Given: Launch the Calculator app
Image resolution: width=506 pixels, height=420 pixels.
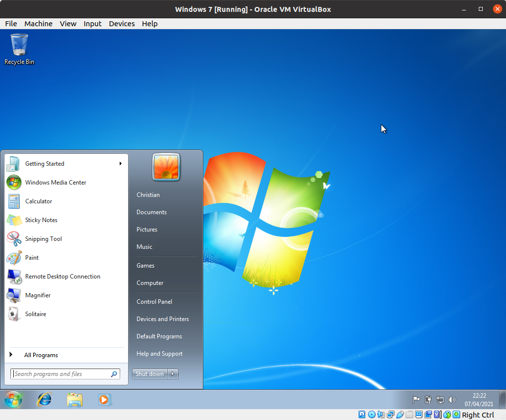Looking at the screenshot, I should click(40, 201).
